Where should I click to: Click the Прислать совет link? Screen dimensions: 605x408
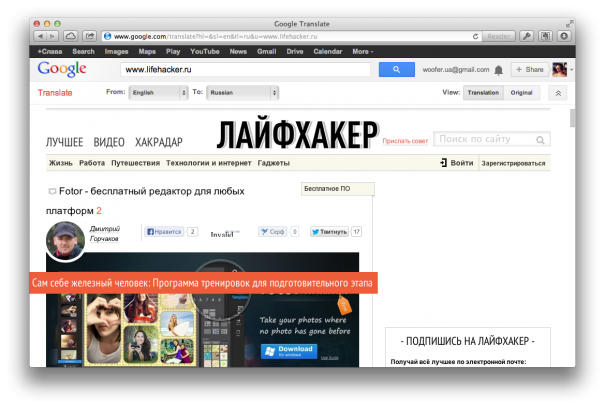point(405,141)
